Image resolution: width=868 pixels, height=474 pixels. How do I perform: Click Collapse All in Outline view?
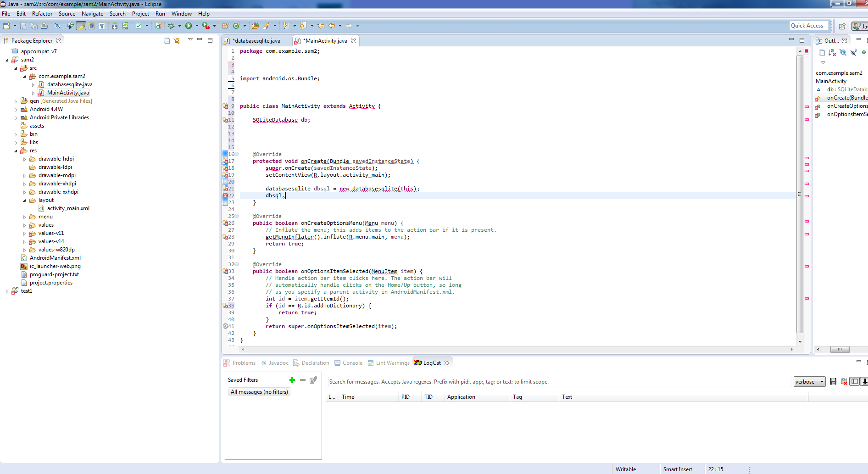pos(822,53)
